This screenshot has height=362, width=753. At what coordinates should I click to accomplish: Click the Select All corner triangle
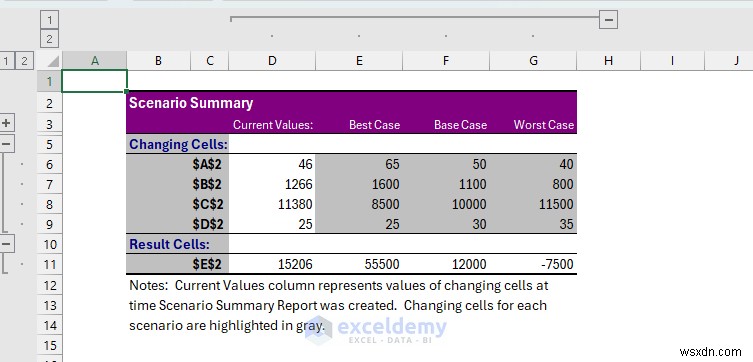(x=50, y=61)
